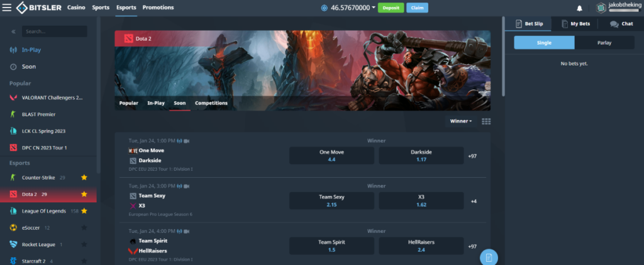Click the My Bets document icon

[565, 24]
